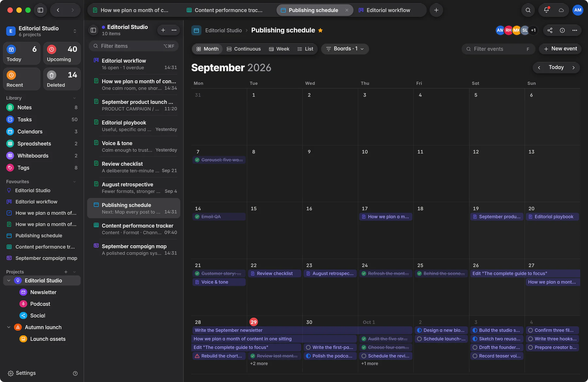Go back with the left arrow
The image size is (588, 382).
(x=58, y=10)
